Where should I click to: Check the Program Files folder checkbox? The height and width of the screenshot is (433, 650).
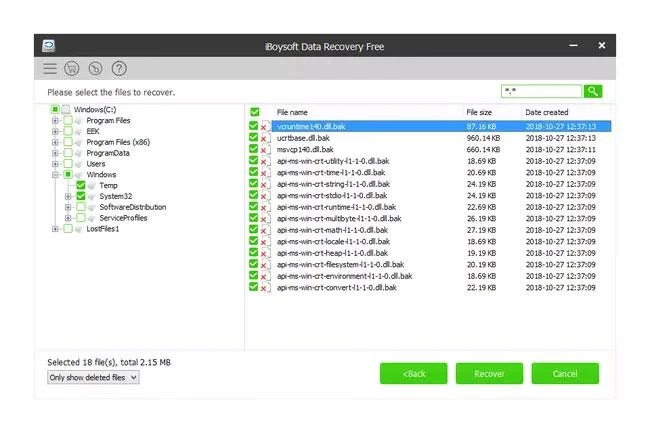68,121
